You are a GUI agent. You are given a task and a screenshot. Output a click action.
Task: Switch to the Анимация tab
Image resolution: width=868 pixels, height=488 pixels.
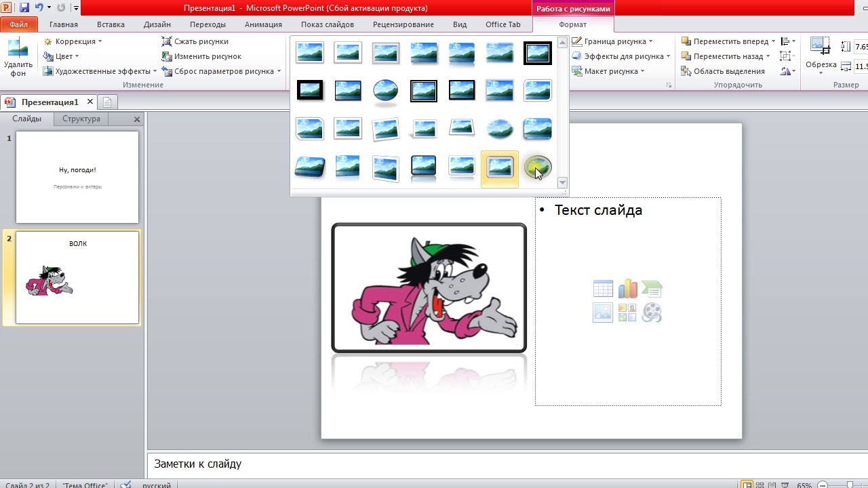[263, 24]
